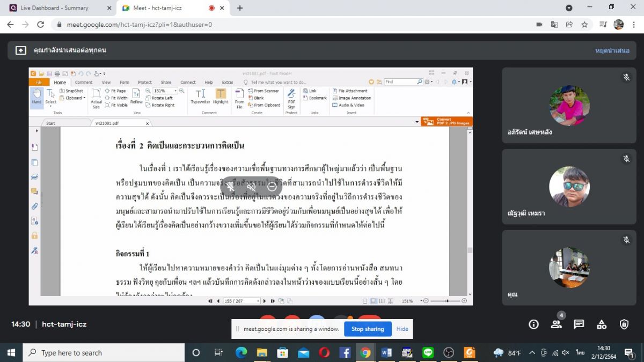Click the Stop sharing button
This screenshot has width=644, height=362.
coord(367,329)
